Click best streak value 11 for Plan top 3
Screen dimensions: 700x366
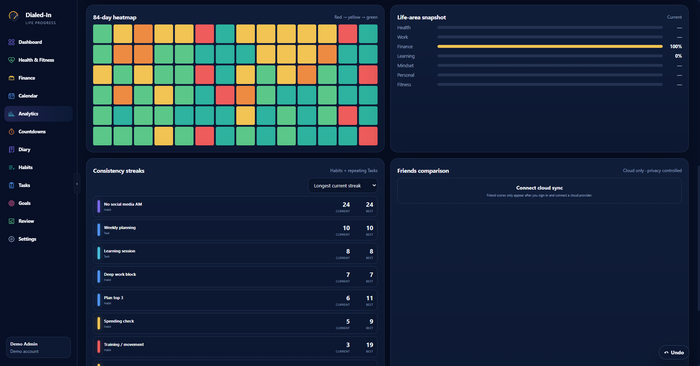(370, 298)
